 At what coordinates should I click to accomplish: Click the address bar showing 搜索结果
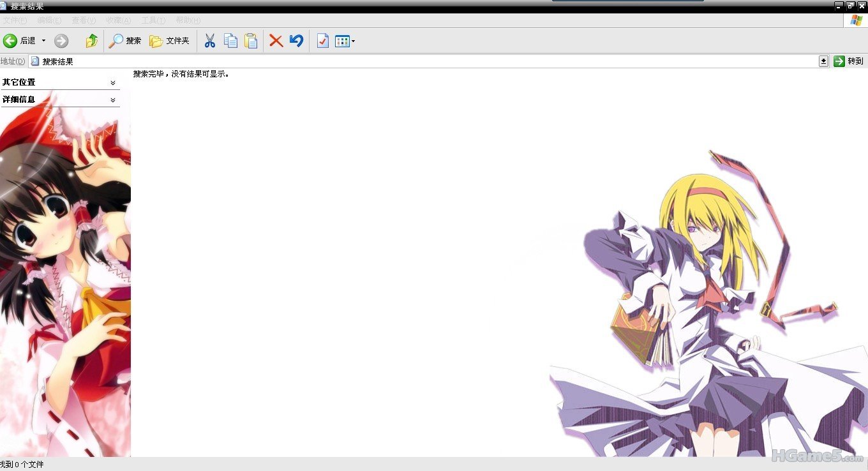pos(428,61)
